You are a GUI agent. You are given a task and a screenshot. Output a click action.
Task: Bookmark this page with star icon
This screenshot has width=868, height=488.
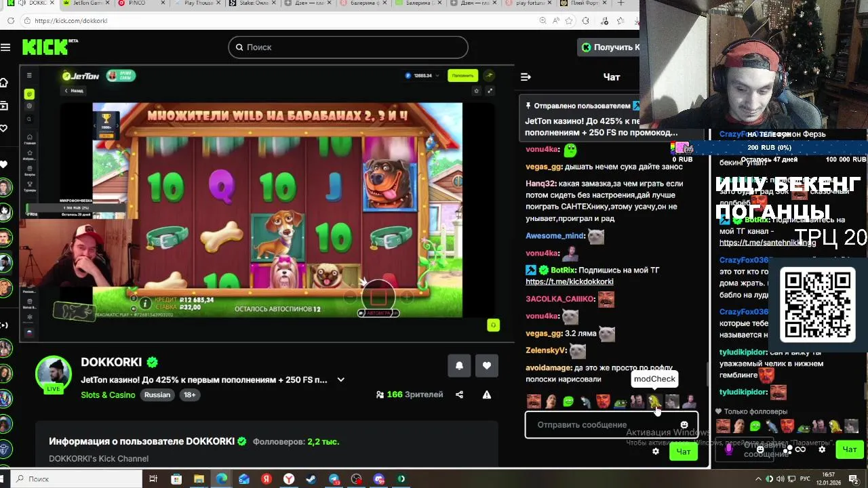(x=568, y=21)
